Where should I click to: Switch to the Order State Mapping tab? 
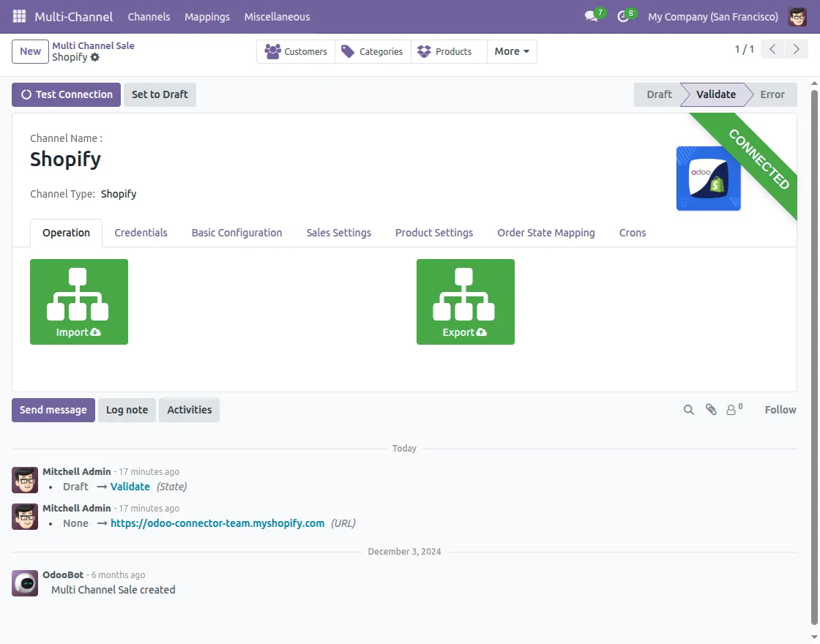(546, 233)
